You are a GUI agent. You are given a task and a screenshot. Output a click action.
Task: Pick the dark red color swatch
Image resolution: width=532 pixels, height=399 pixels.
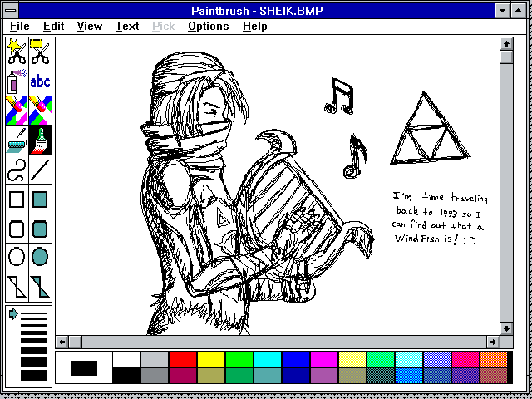183,376
